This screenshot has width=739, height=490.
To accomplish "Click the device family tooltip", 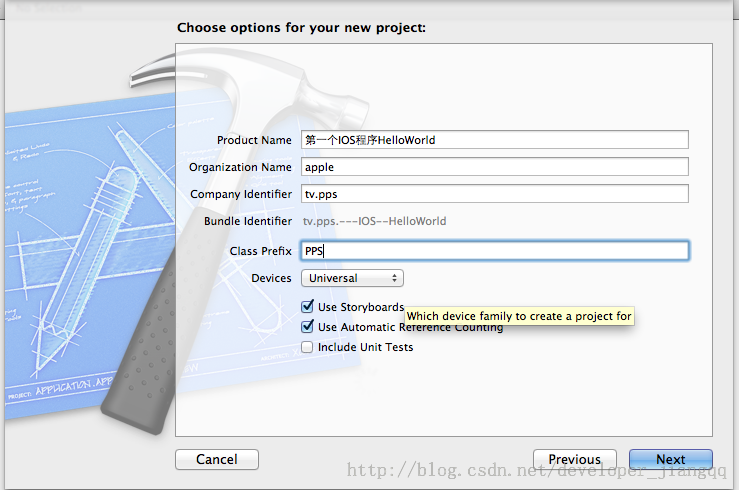I will pos(519,316).
